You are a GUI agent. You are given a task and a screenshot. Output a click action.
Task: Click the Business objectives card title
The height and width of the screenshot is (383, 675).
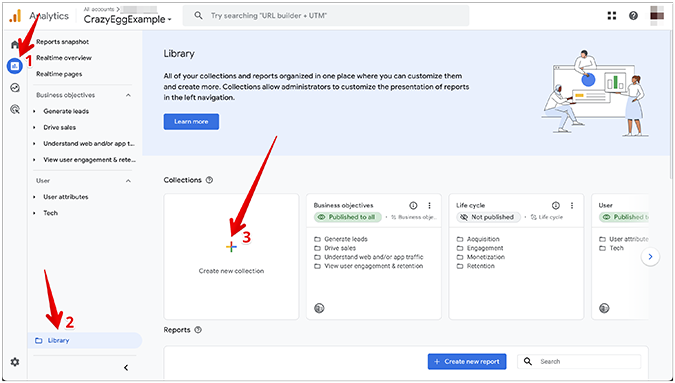[343, 206]
